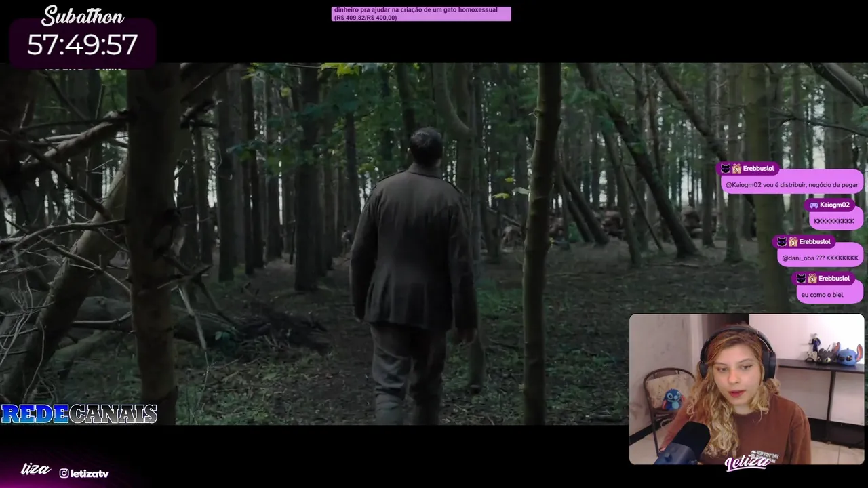Click the donation goal bar 'gato homossexual'
Viewport: 868px width, 488px height.
pyautogui.click(x=421, y=14)
